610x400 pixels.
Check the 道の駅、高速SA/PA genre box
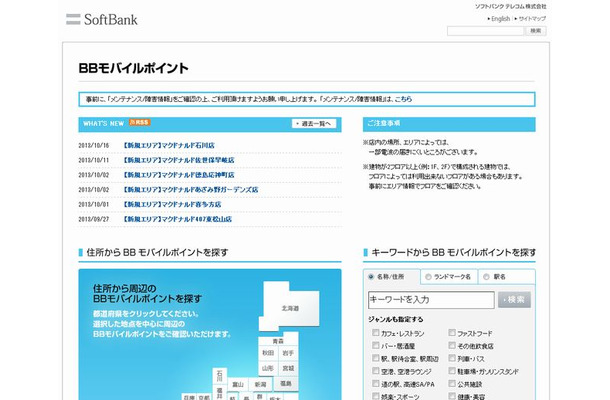pos(375,384)
